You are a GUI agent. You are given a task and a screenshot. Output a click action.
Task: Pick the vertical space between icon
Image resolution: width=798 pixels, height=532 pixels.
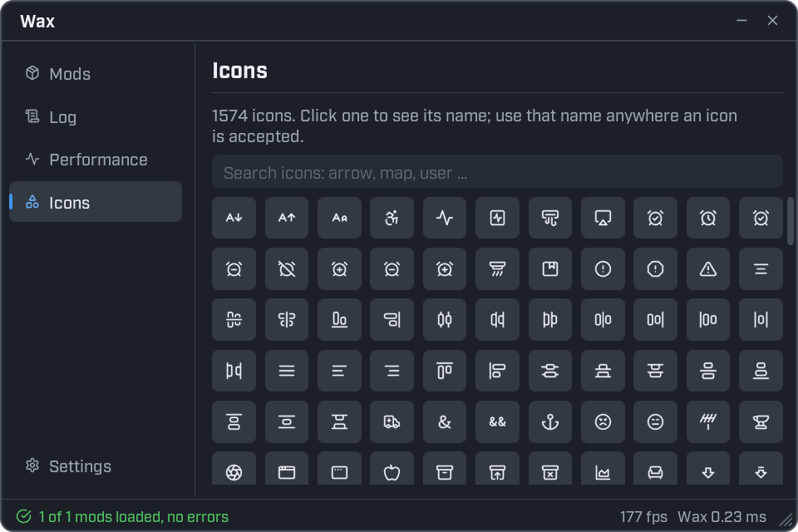tap(339, 421)
